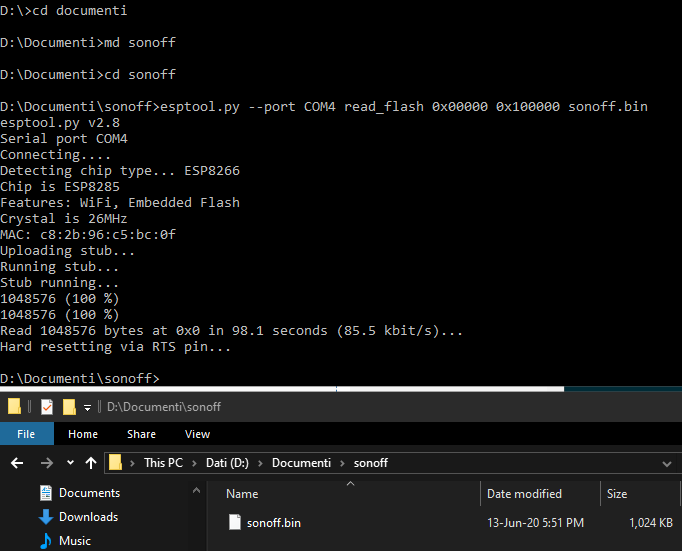This screenshot has height=551, width=682.
Task: Click the command prompt D:\Documenti\sonoff> line
Action: click(80, 378)
